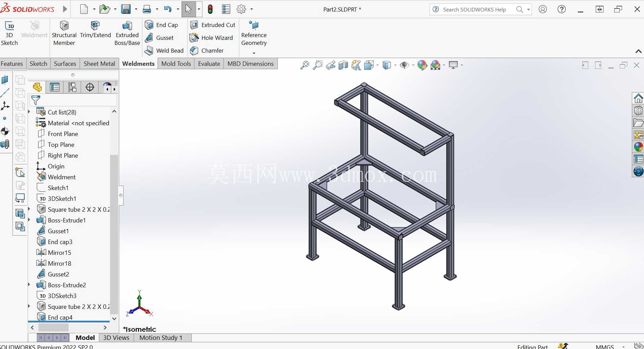Click the feature tree filter icon

pos(35,100)
